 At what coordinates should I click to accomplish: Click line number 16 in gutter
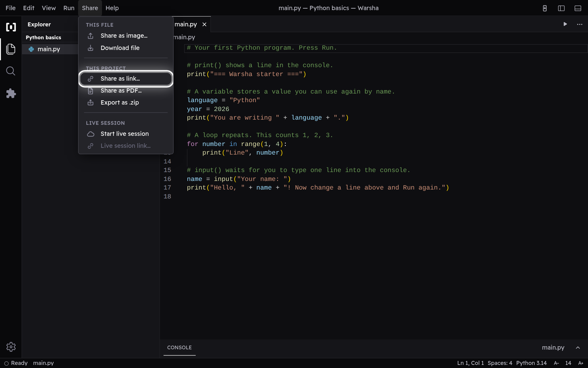click(x=167, y=179)
